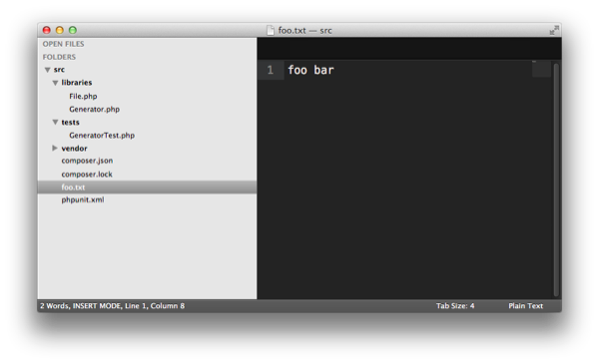The width and height of the screenshot is (599, 364).
Task: Click the editor's vertical scrollbar
Action: [x=556, y=180]
